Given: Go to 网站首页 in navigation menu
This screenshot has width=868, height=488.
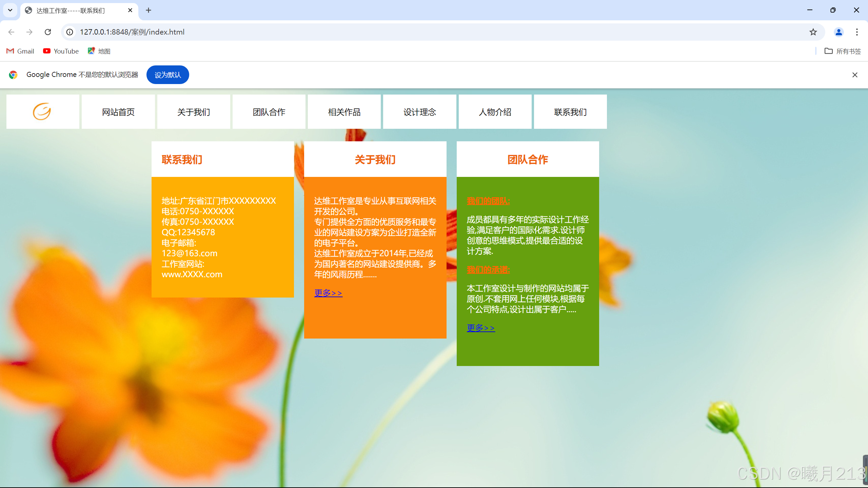Looking at the screenshot, I should click(118, 112).
